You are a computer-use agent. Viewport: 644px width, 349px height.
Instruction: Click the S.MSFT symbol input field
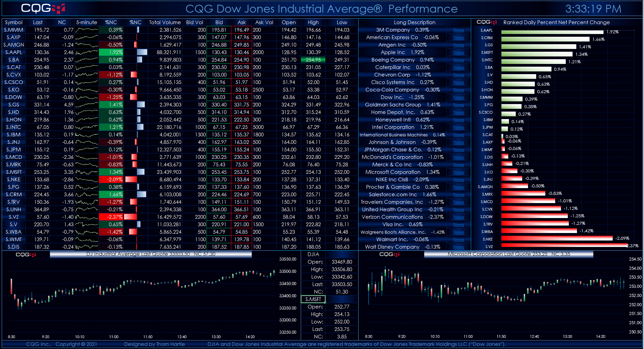click(313, 299)
